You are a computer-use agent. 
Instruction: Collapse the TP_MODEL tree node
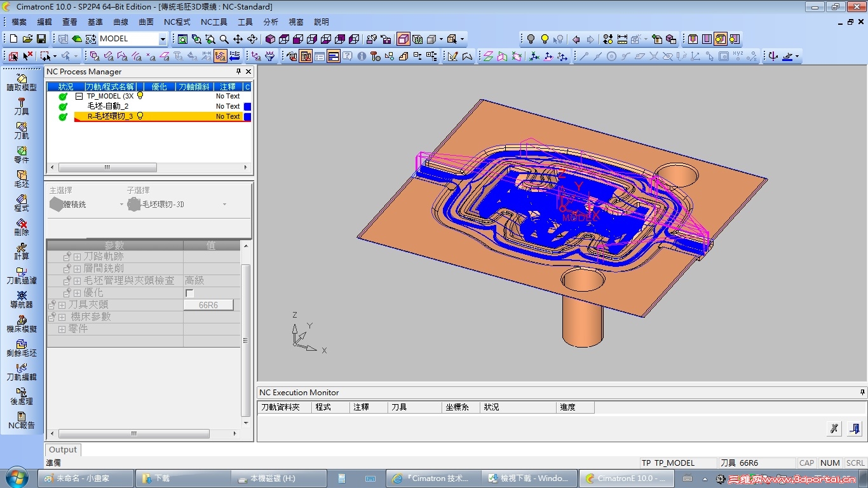coord(79,97)
